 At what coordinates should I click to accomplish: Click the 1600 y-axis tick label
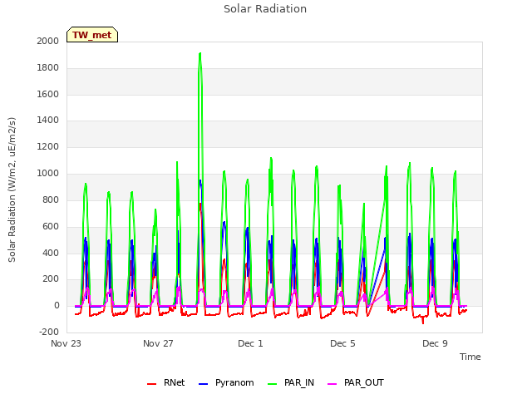(x=48, y=94)
